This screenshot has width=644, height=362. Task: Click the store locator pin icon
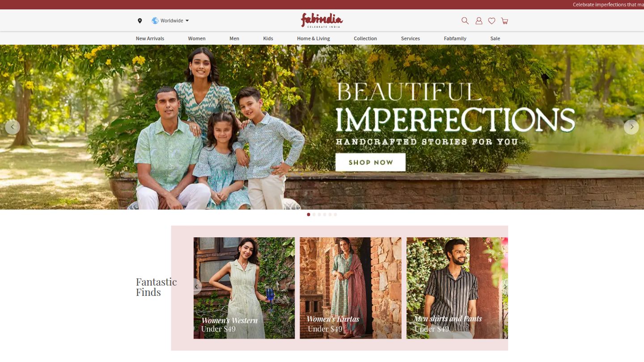click(140, 21)
